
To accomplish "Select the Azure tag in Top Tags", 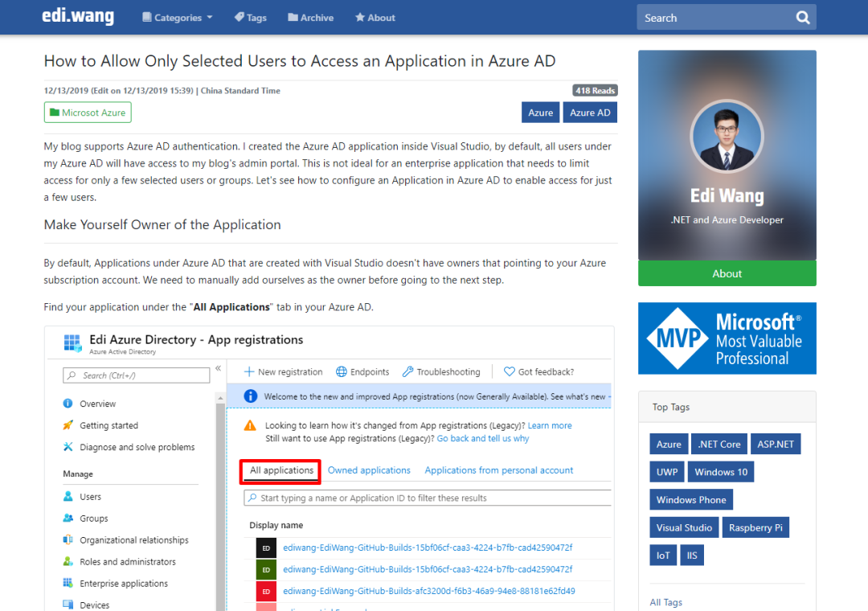I will point(669,445).
